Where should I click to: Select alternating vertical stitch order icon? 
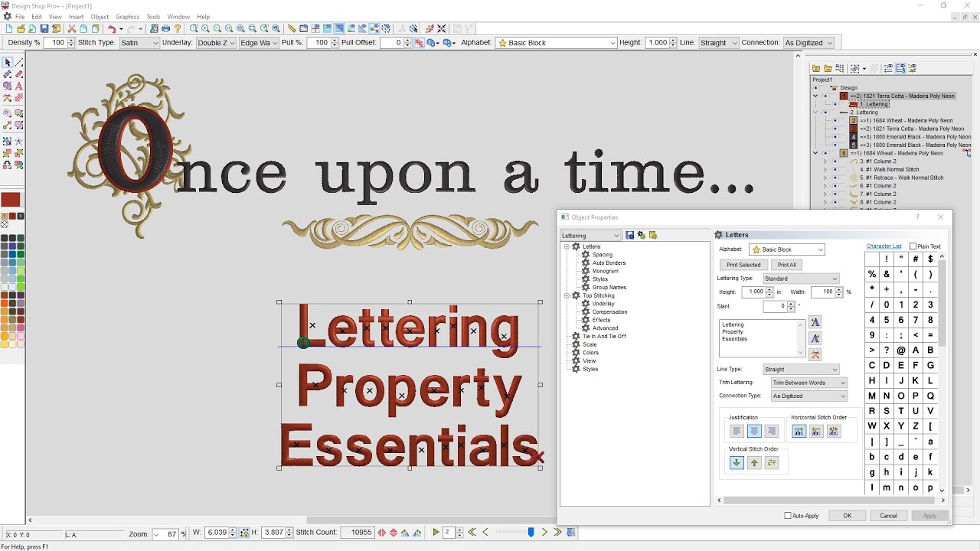[772, 463]
